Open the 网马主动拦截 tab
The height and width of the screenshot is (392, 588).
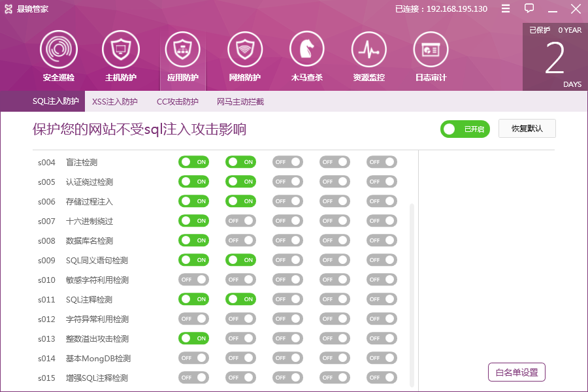pos(240,102)
